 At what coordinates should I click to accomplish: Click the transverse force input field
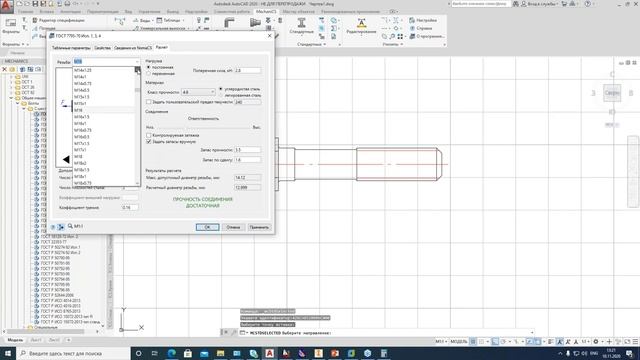coord(248,71)
